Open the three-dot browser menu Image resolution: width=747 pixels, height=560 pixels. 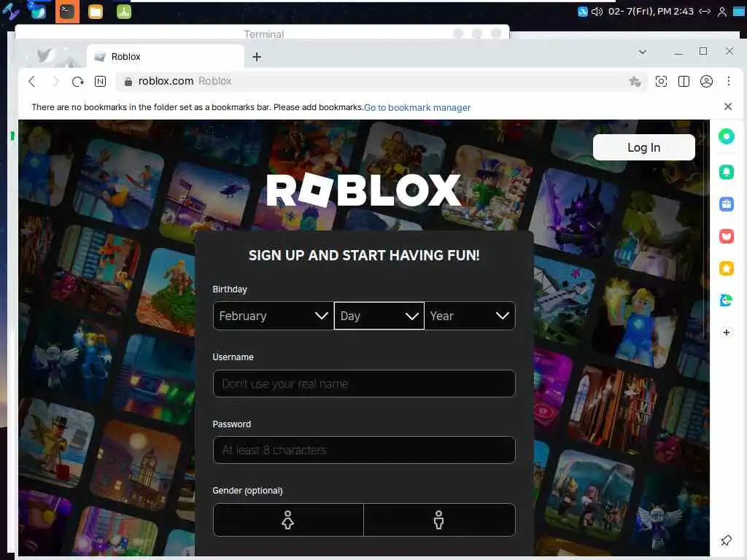point(729,81)
